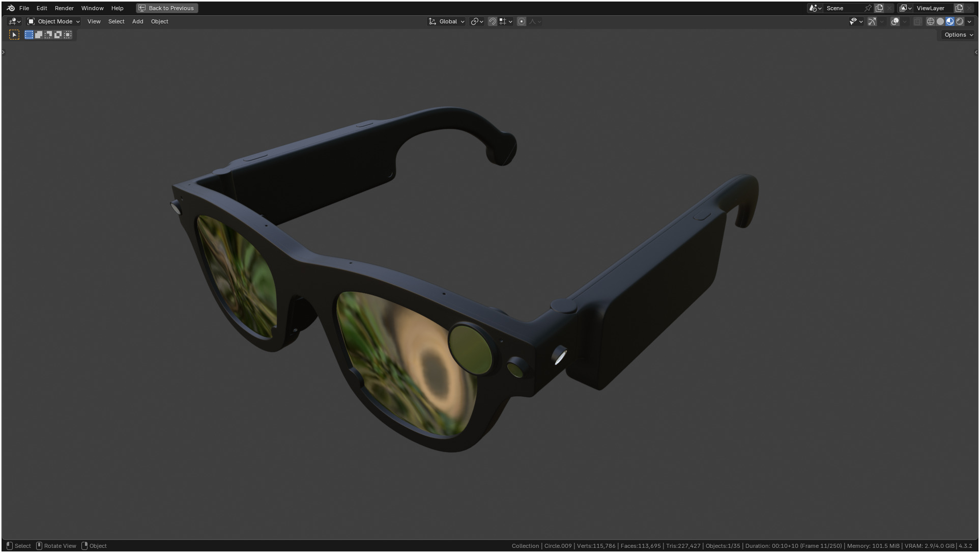Open the scene browse dropdown
Image resolution: width=980 pixels, height=553 pixels.
(815, 8)
